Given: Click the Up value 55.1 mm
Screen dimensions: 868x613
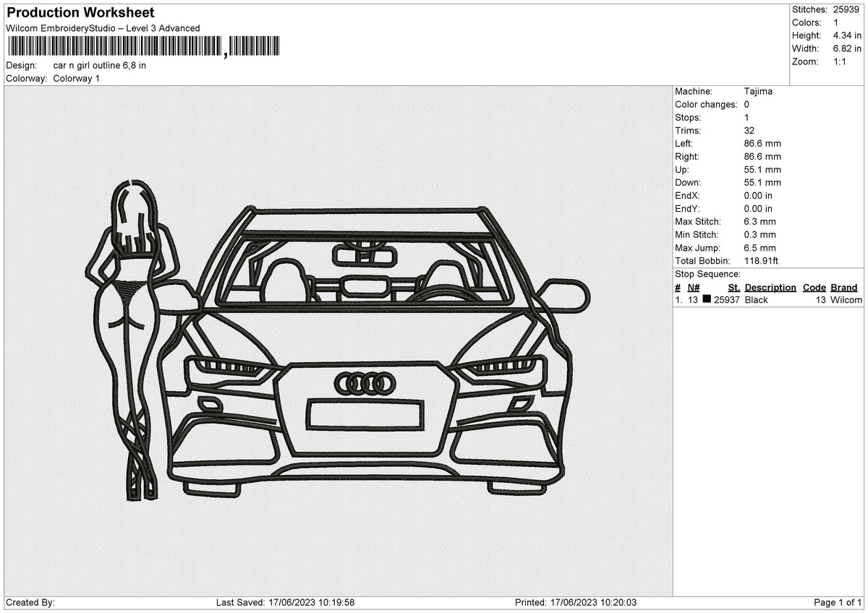Looking at the screenshot, I should [762, 169].
